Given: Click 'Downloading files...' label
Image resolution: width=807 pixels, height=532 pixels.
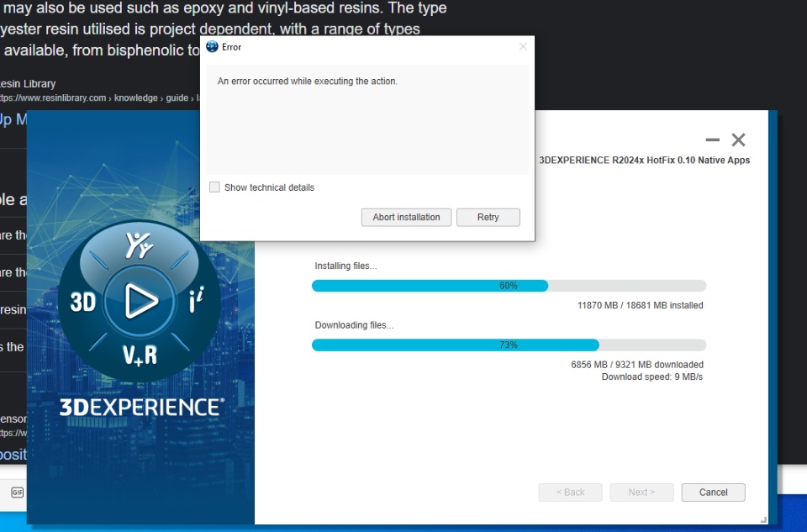Looking at the screenshot, I should 354,325.
